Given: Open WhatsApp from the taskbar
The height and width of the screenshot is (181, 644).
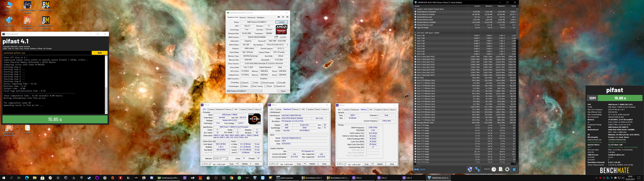Looking at the screenshot, I should [239, 178].
